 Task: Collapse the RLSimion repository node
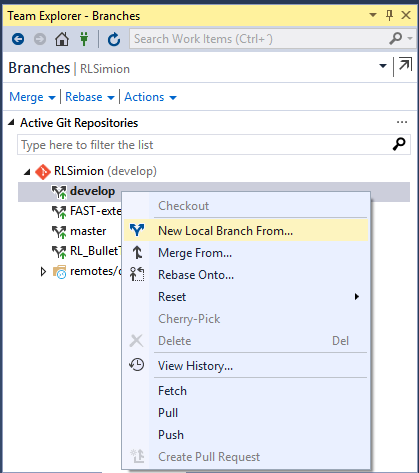(x=27, y=172)
